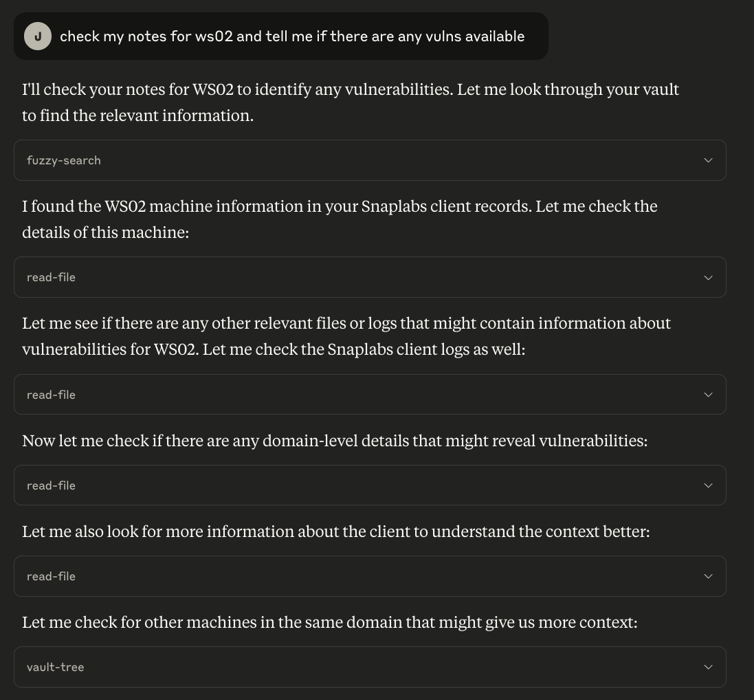
Task: Click "Let me also look for more information" text
Action: click(335, 532)
